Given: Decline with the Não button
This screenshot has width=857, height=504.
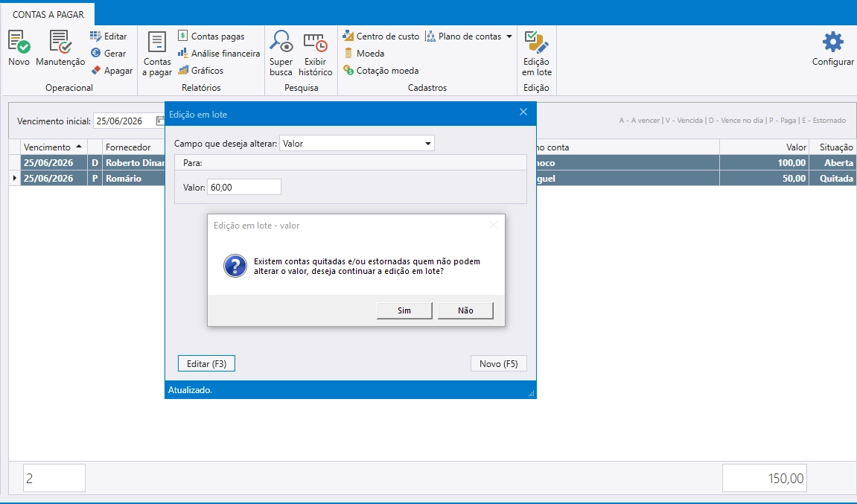Looking at the screenshot, I should coord(465,310).
